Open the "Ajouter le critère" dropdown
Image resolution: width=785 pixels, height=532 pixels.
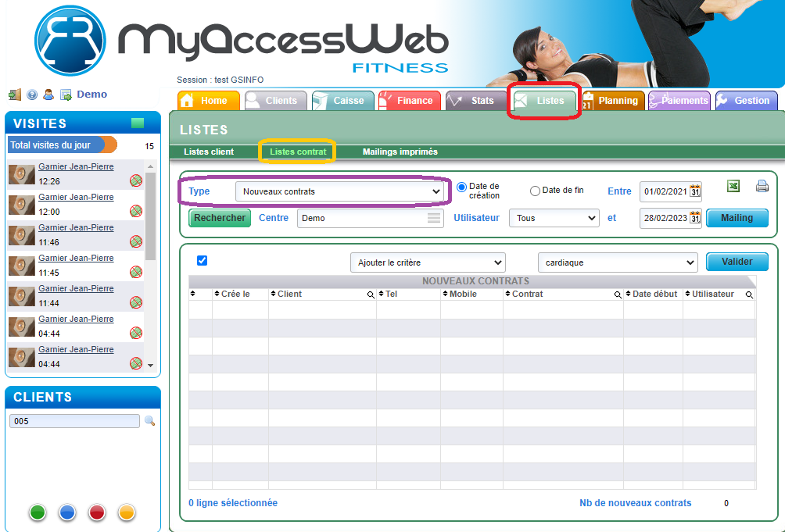coord(428,262)
